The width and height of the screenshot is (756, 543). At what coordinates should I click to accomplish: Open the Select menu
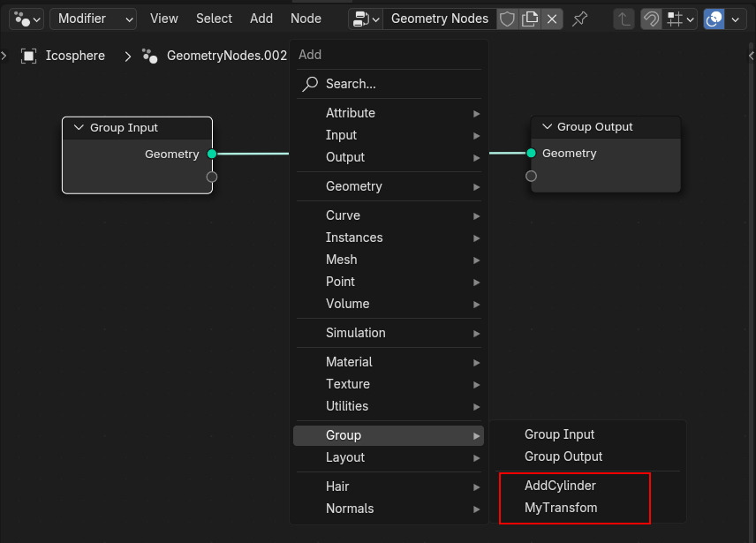coord(214,19)
